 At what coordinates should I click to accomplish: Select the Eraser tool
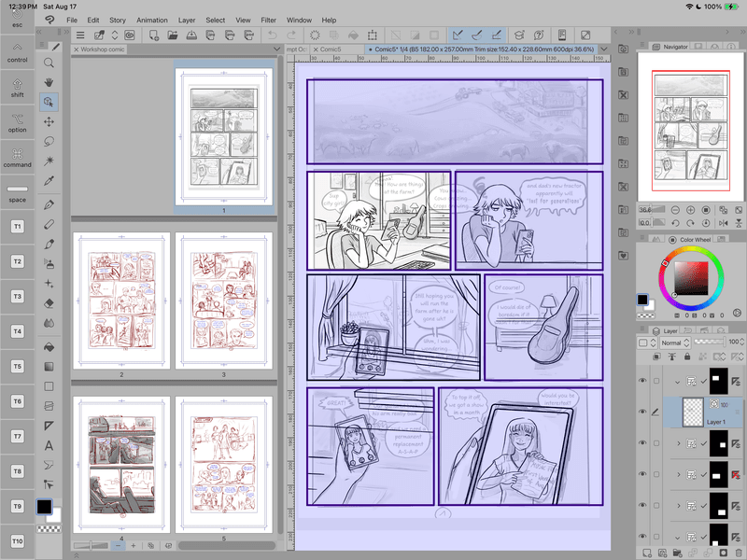[x=49, y=302]
